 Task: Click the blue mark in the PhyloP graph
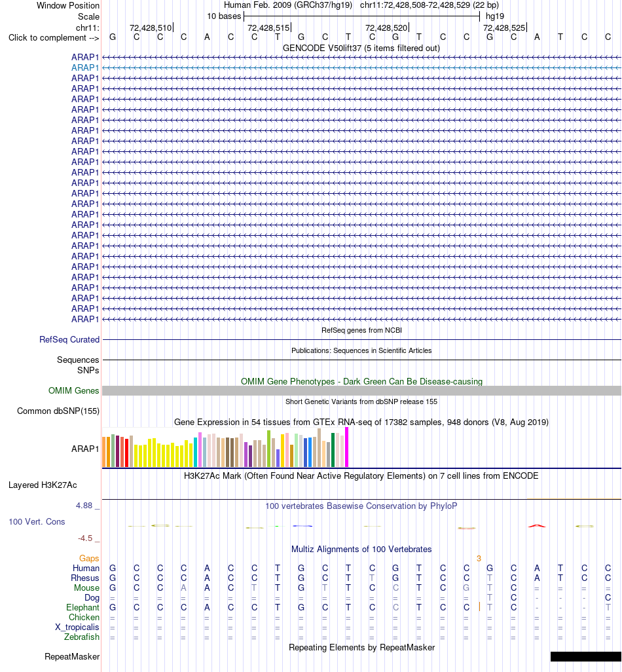(x=302, y=526)
